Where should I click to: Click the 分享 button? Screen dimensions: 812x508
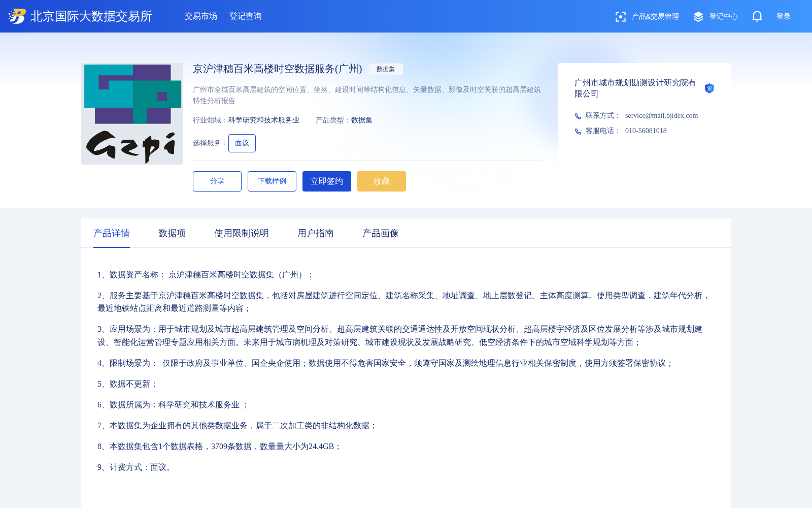pos(217,181)
